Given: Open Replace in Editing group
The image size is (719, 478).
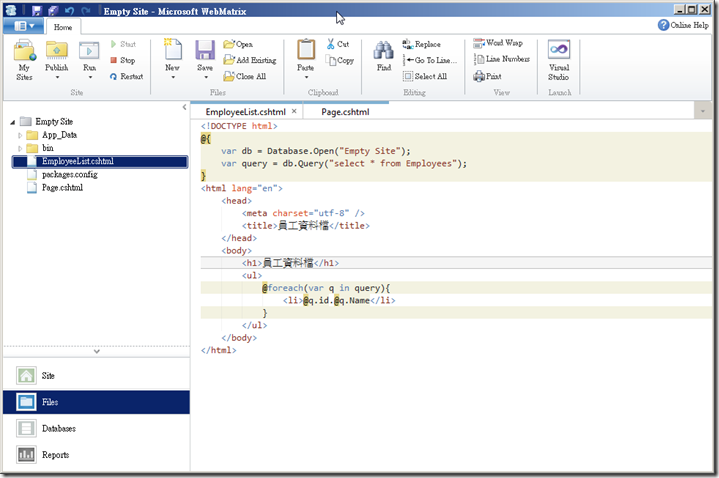Looking at the screenshot, I should [422, 44].
